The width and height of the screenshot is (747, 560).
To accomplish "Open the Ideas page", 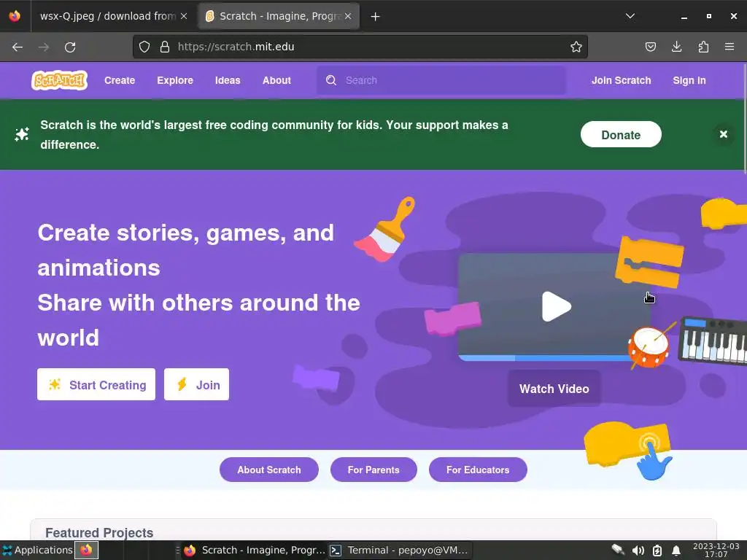I will (x=228, y=80).
